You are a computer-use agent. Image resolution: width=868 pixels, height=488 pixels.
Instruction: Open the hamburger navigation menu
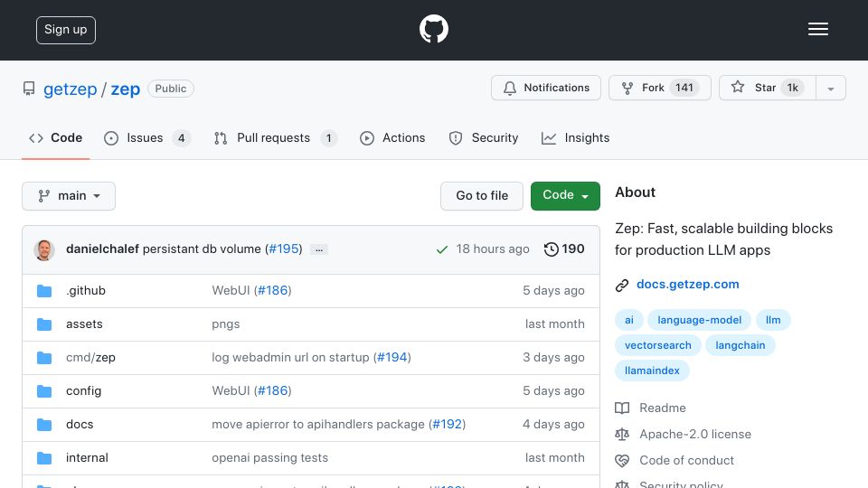click(x=817, y=29)
